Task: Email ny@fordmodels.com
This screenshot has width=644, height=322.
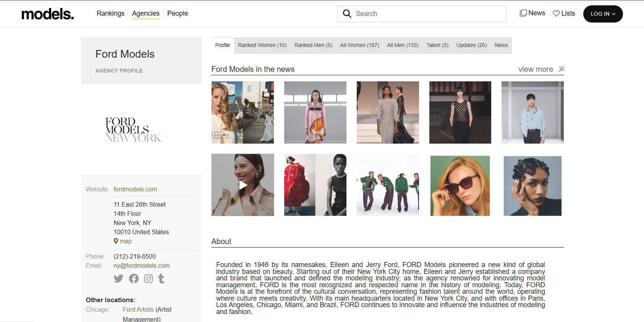Action: (x=142, y=265)
